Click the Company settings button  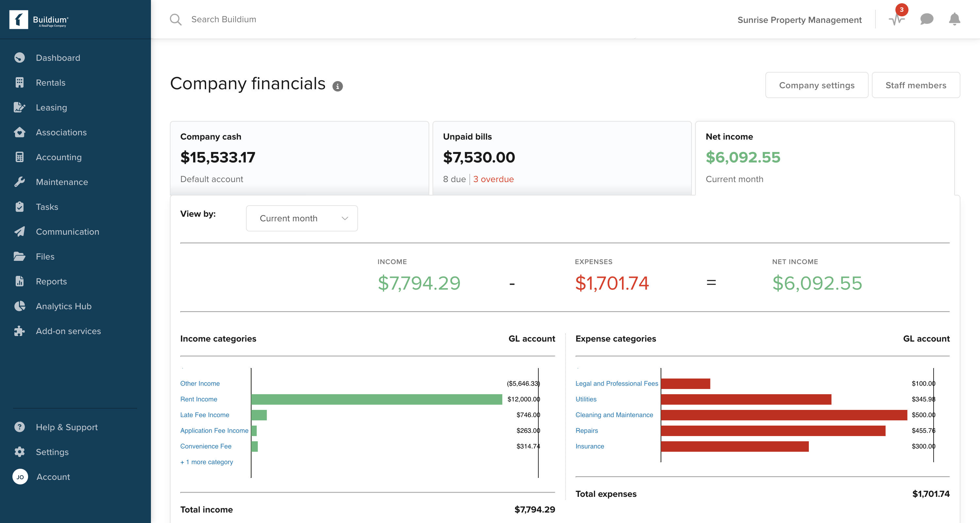coord(816,85)
